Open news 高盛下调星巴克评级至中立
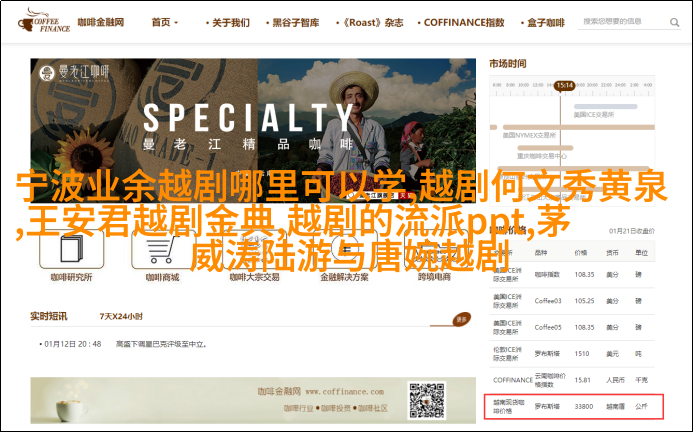The image size is (694, 433). [x=162, y=344]
